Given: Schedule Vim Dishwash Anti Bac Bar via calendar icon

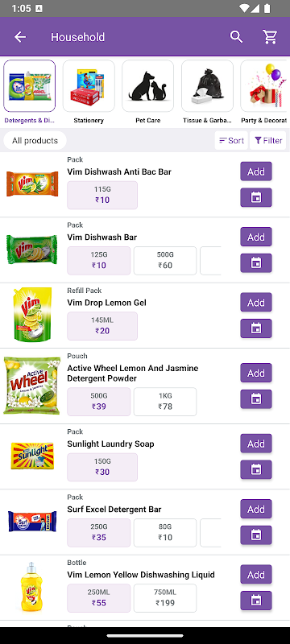Looking at the screenshot, I should (256, 197).
